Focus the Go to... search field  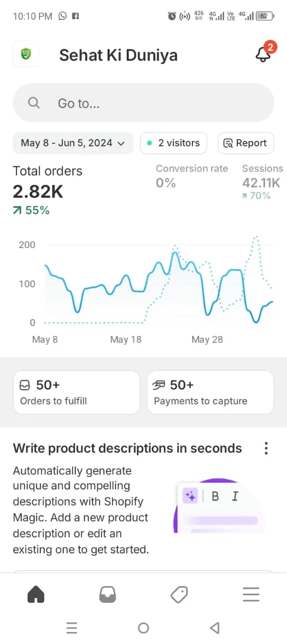click(143, 103)
